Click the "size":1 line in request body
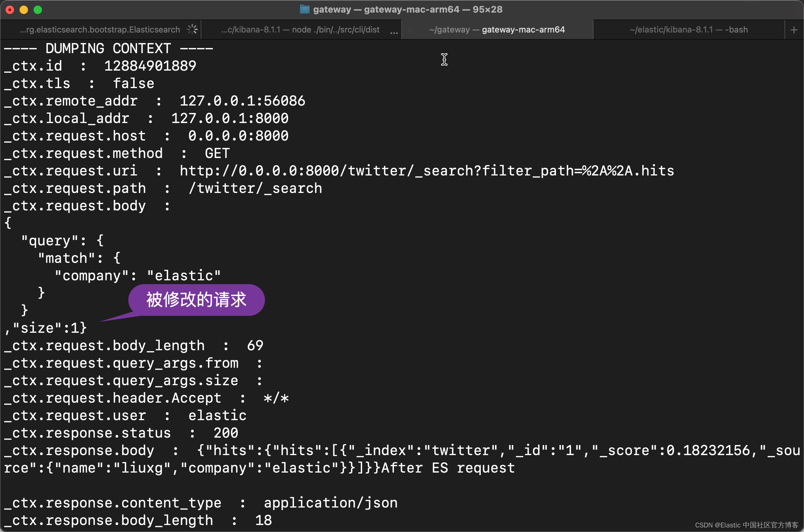Viewport: 804px width, 532px height. [x=46, y=328]
